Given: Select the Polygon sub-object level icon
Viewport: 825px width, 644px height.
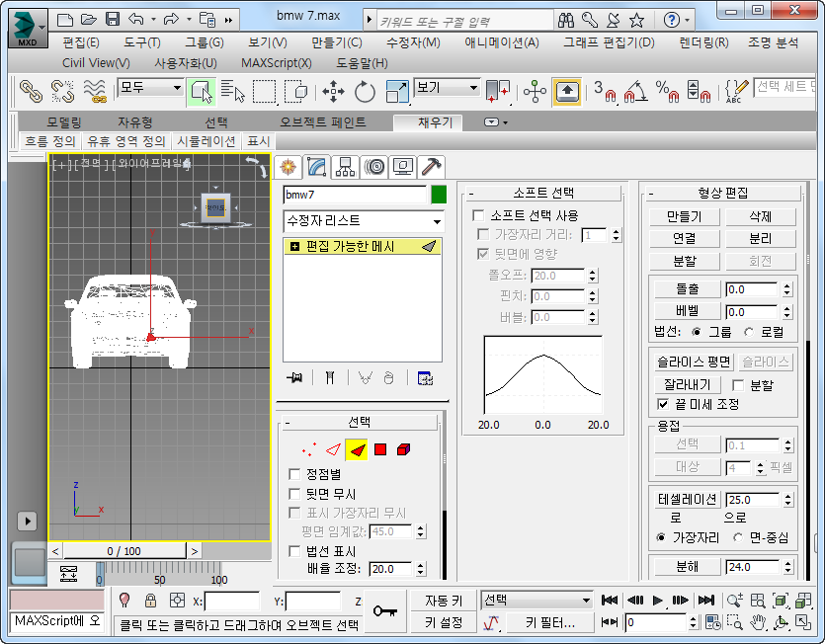Looking at the screenshot, I should point(379,449).
